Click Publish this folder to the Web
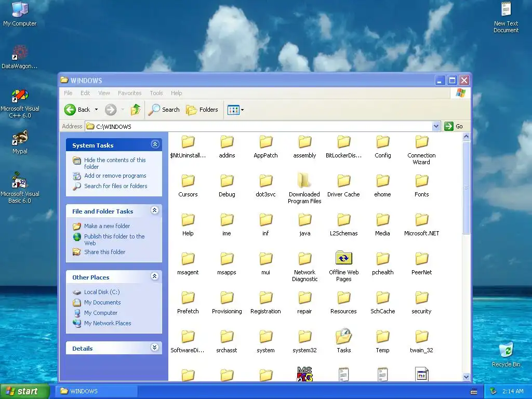The height and width of the screenshot is (399, 532). [114, 240]
